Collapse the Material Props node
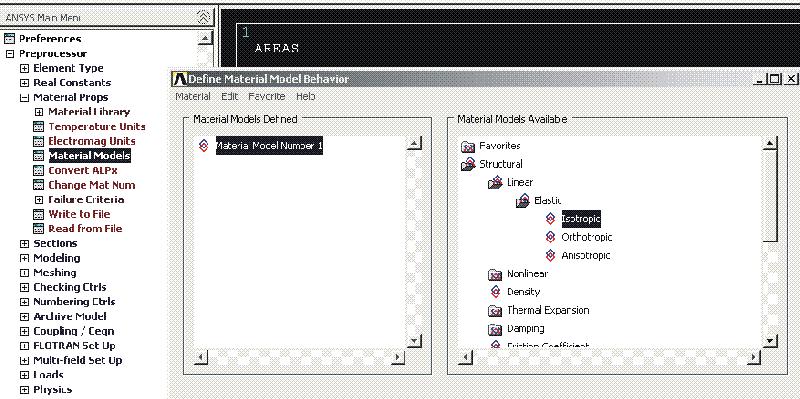Viewport: 800px width, 399px height. (24, 97)
